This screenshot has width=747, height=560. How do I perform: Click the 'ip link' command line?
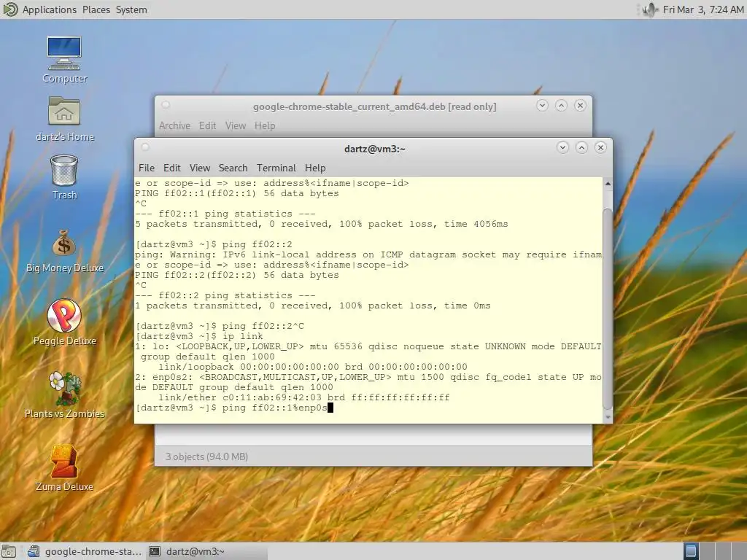click(x=199, y=336)
